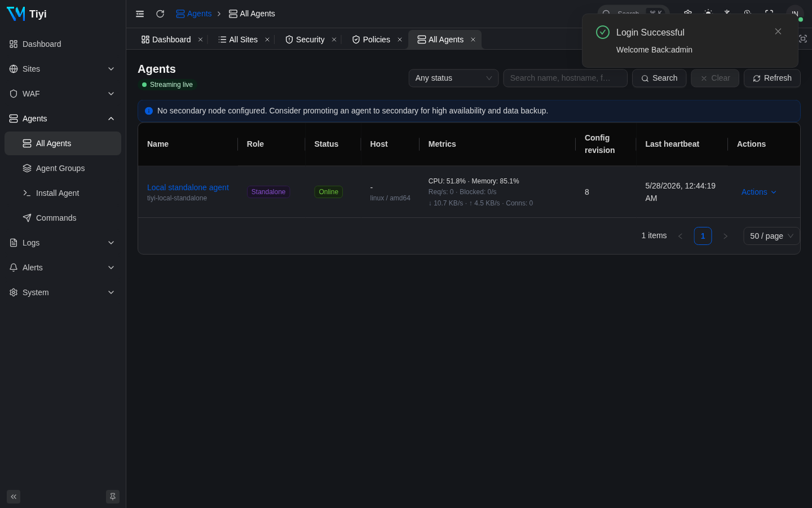Close the Security tab

(x=334, y=40)
